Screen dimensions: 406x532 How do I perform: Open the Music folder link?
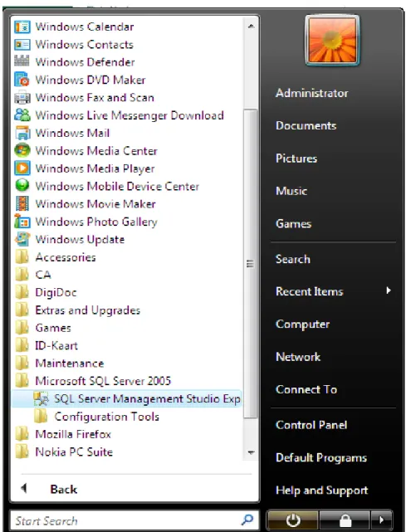pos(291,191)
